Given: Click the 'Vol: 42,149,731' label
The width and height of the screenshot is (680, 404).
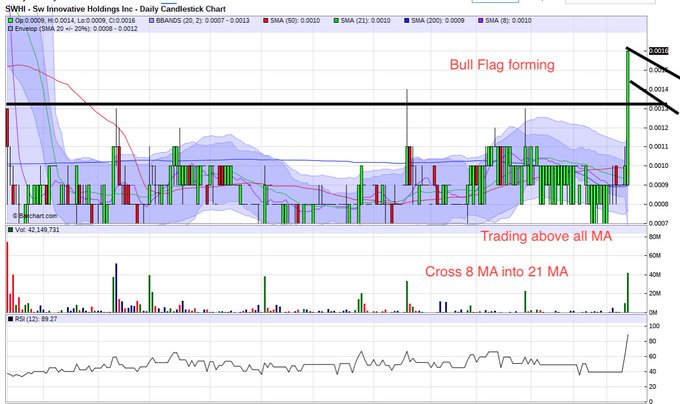Looking at the screenshot, I should [37, 230].
